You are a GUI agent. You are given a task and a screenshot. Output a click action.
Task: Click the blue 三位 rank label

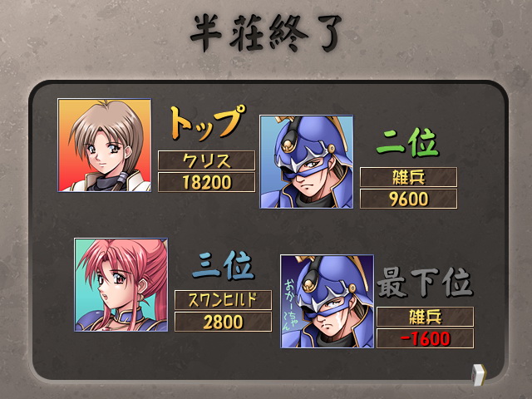pyautogui.click(x=223, y=266)
